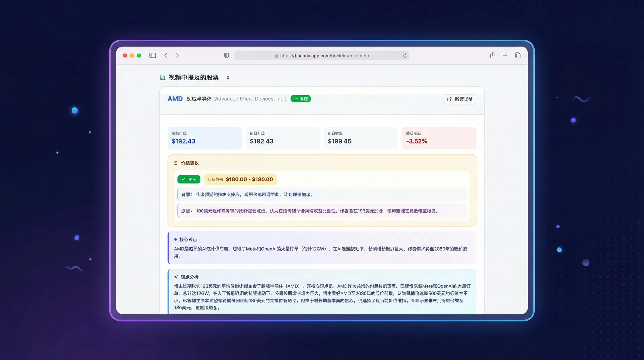Add a new tab with plus icon
644x360 pixels.
[x=505, y=55]
